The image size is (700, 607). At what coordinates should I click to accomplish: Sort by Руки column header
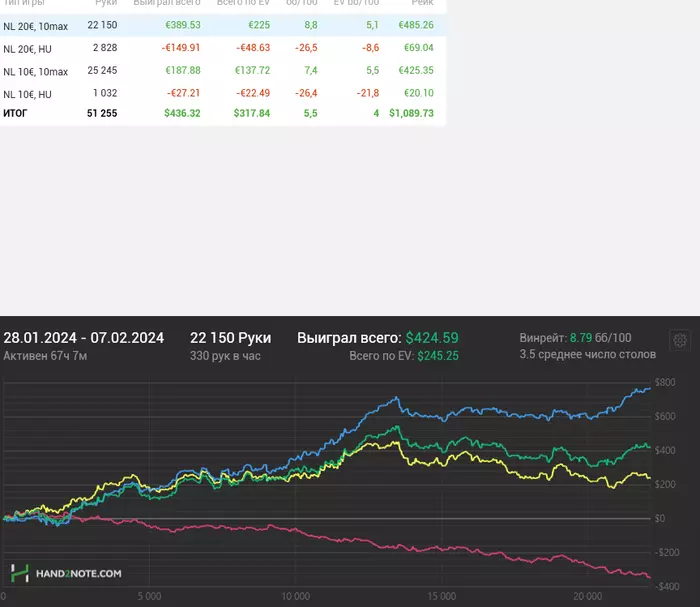[x=106, y=4]
